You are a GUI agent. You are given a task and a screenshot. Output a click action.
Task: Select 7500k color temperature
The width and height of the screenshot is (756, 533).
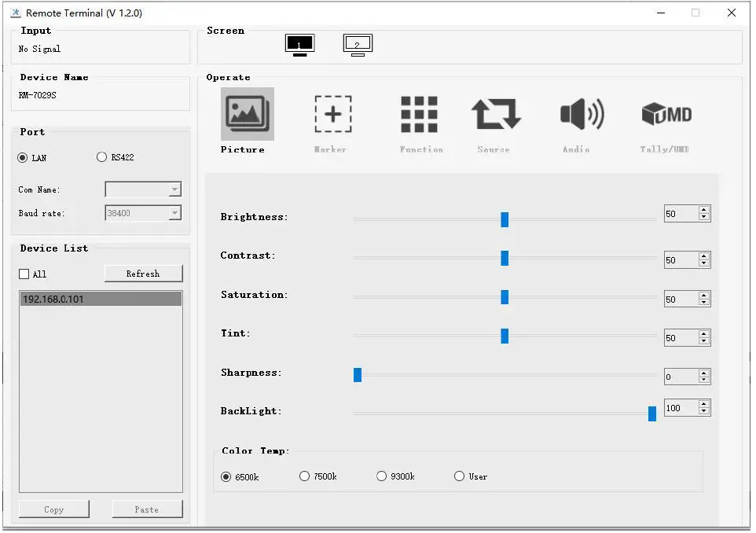304,476
